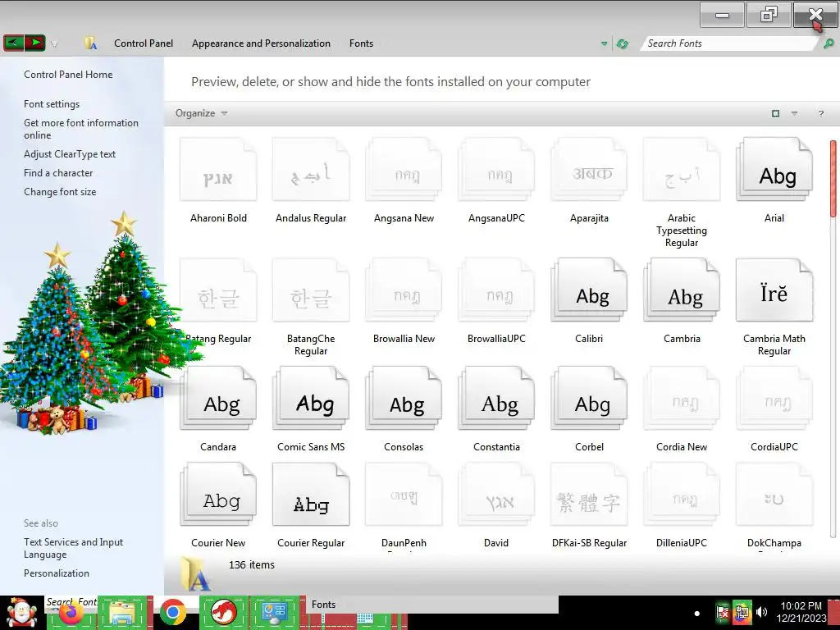The height and width of the screenshot is (630, 840).
Task: Open Get more font information online
Action: coord(81,129)
